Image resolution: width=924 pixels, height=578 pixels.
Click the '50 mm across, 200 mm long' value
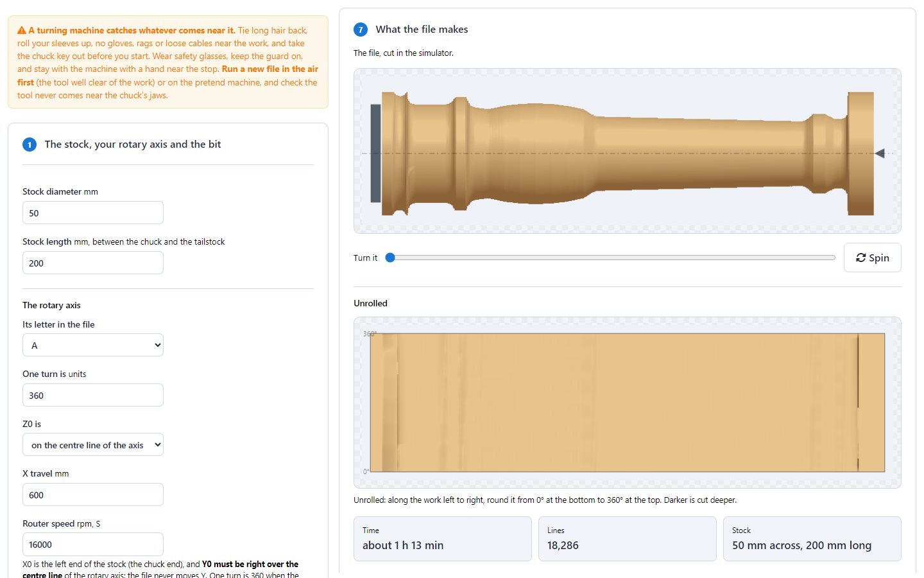pyautogui.click(x=801, y=545)
